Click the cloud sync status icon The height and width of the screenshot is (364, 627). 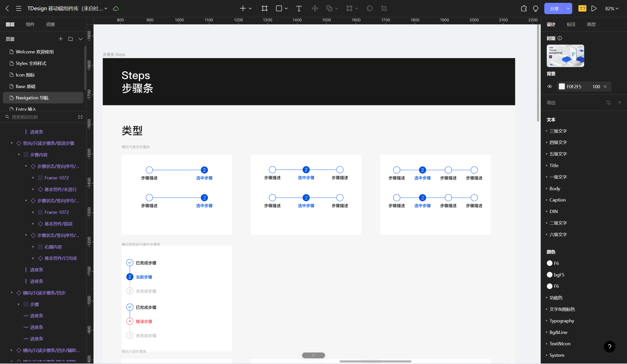tap(116, 8)
